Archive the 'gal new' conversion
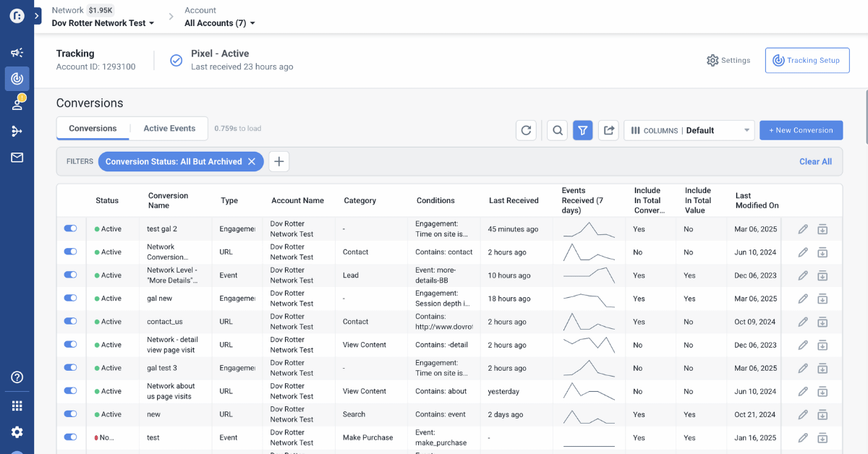 (822, 299)
